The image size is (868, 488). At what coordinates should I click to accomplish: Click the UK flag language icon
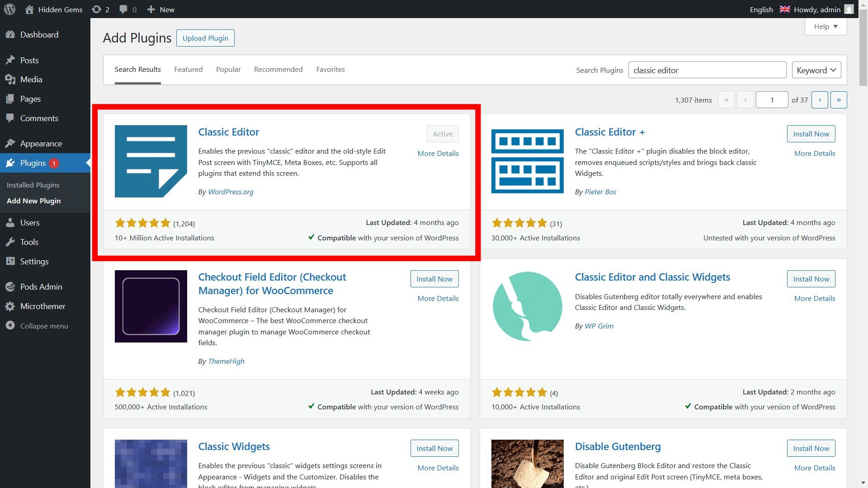(x=785, y=9)
